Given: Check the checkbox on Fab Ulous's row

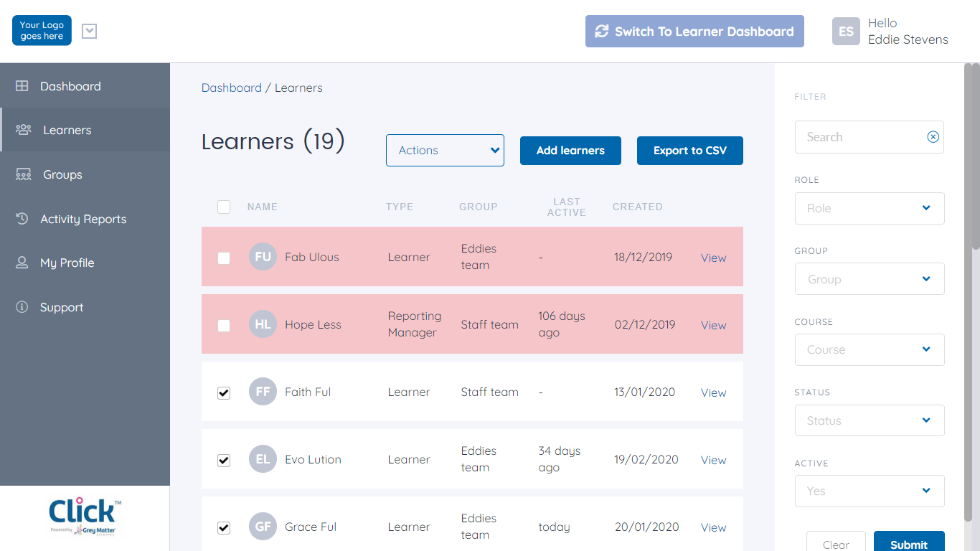Looking at the screenshot, I should 224,257.
